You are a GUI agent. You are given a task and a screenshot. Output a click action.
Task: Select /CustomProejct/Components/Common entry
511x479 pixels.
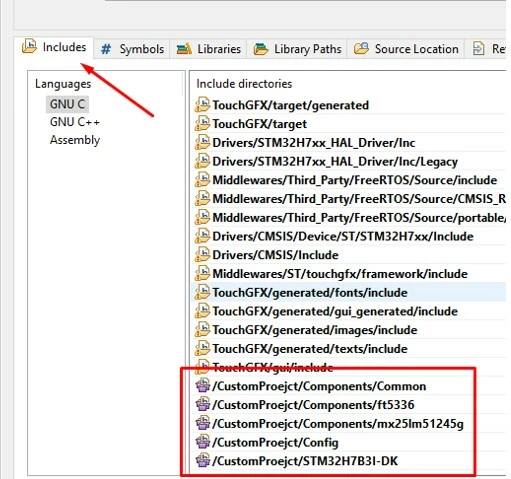click(349, 386)
